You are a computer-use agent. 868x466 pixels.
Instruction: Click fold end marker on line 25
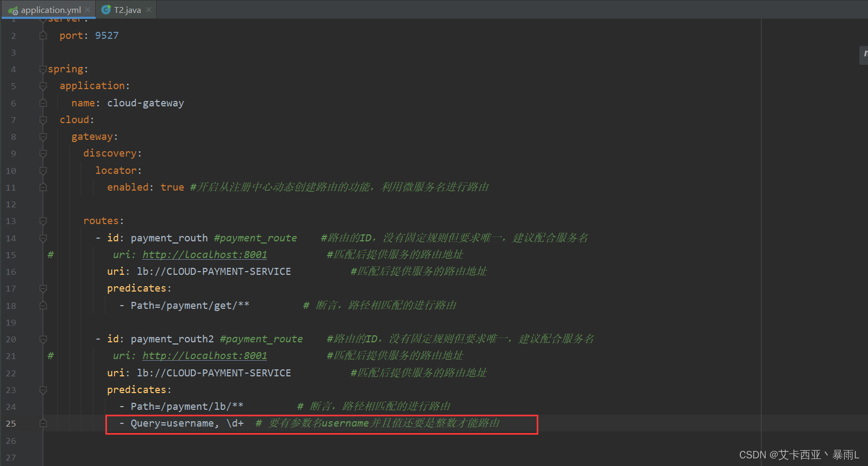click(x=43, y=423)
